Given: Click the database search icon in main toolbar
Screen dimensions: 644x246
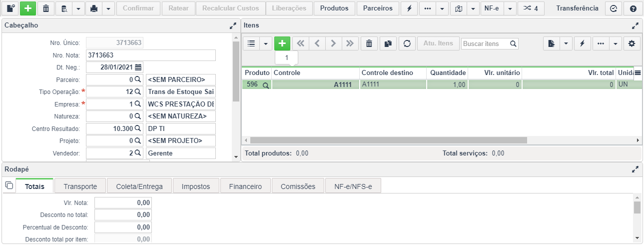Looking at the screenshot, I should click(x=64, y=8).
